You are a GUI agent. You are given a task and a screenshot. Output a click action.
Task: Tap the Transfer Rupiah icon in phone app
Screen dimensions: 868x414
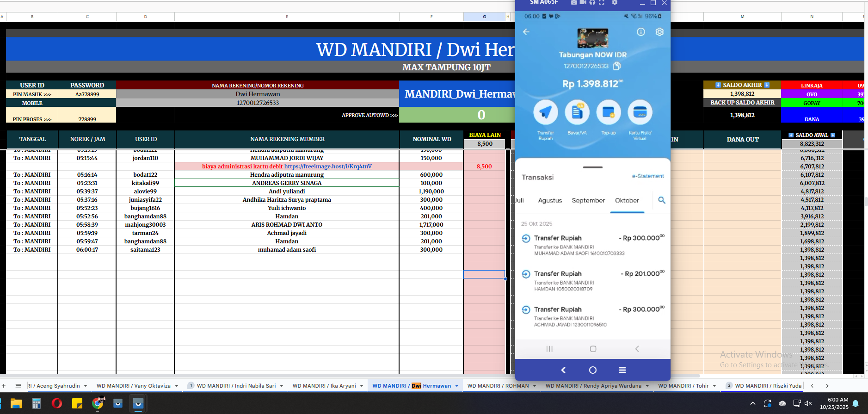(x=546, y=112)
